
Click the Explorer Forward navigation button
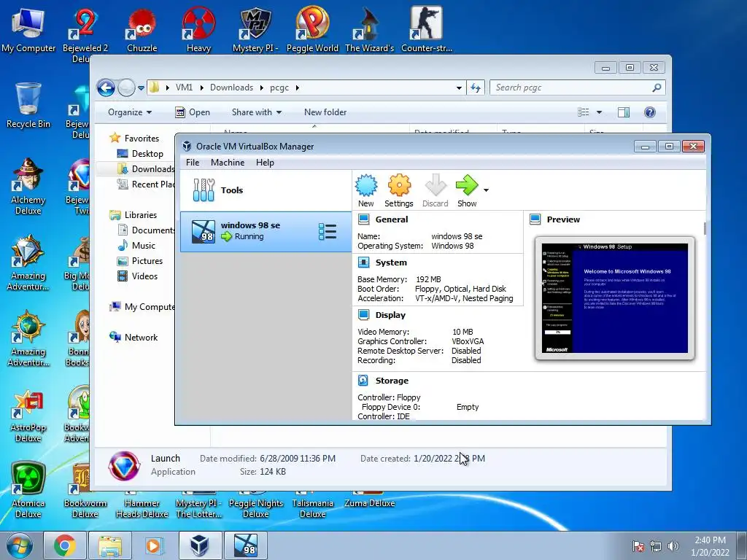tap(126, 87)
